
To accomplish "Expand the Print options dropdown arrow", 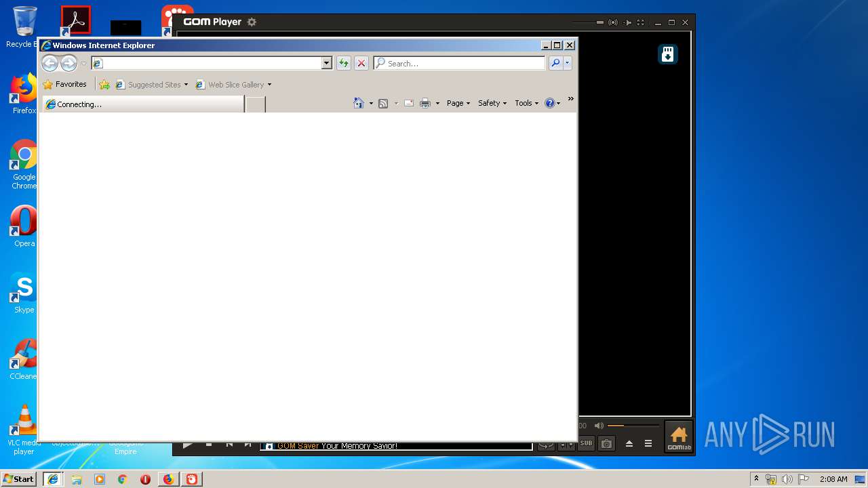I will (x=437, y=103).
